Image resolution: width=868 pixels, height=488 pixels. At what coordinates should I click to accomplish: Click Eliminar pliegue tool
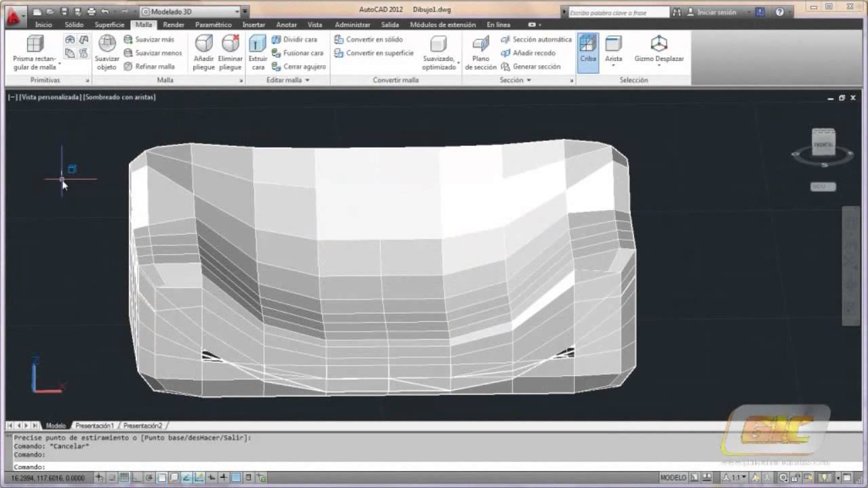(x=231, y=53)
